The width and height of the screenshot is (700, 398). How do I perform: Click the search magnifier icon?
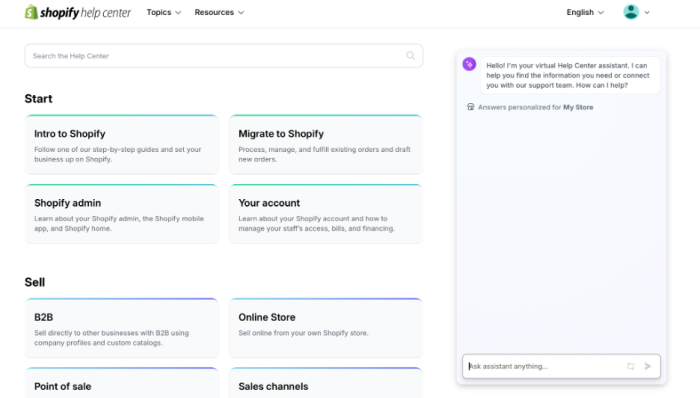[410, 56]
